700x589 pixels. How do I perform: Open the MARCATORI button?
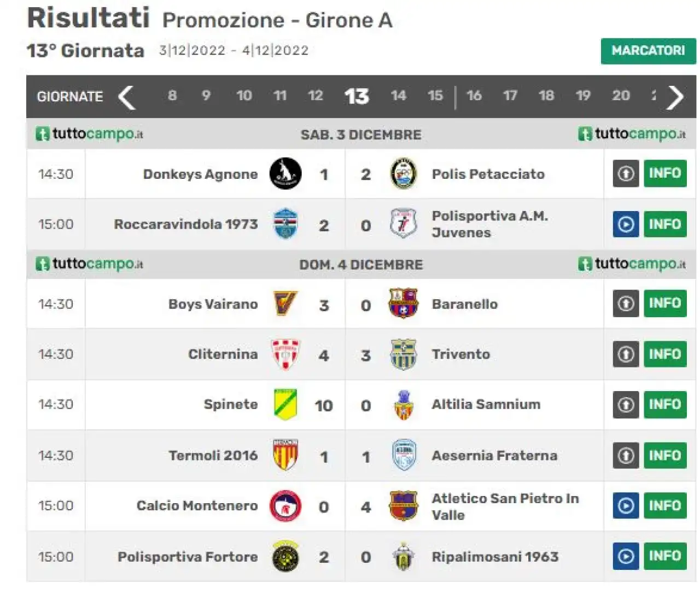(648, 51)
